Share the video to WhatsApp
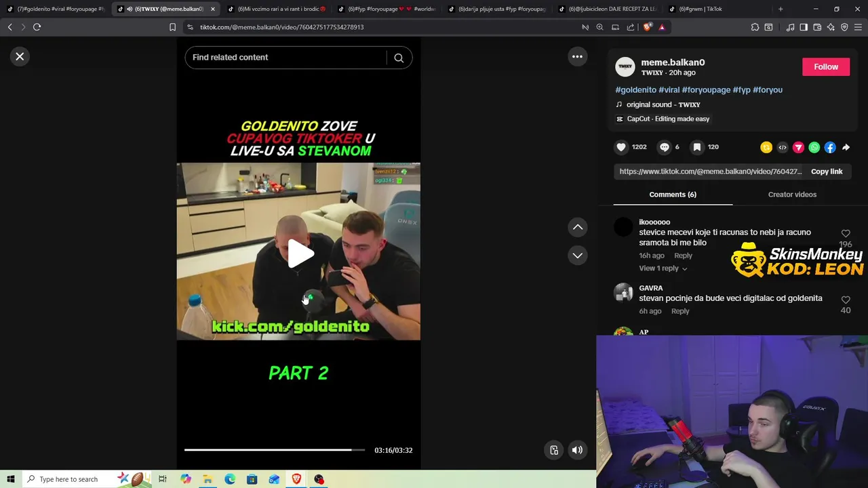Viewport: 868px width, 488px height. click(x=814, y=147)
